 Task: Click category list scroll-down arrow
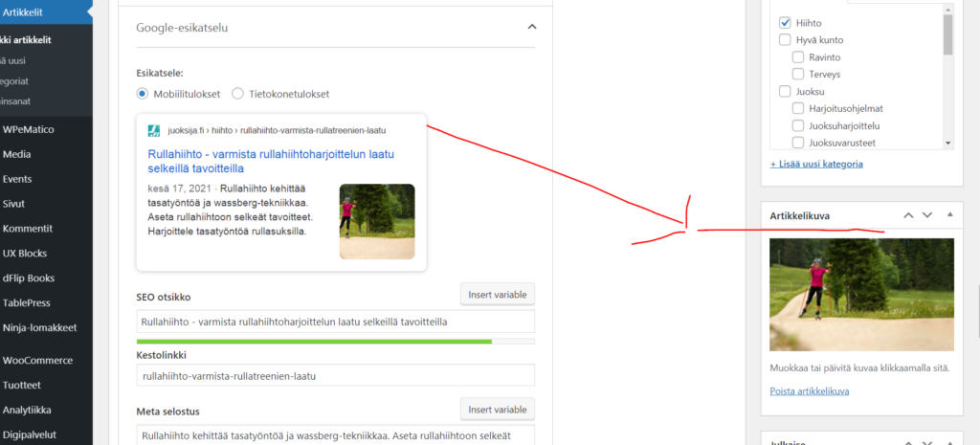pos(948,144)
